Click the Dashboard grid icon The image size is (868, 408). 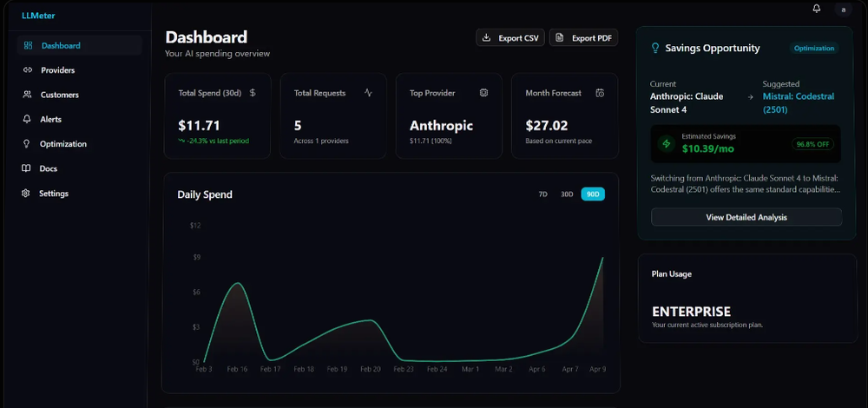(28, 45)
